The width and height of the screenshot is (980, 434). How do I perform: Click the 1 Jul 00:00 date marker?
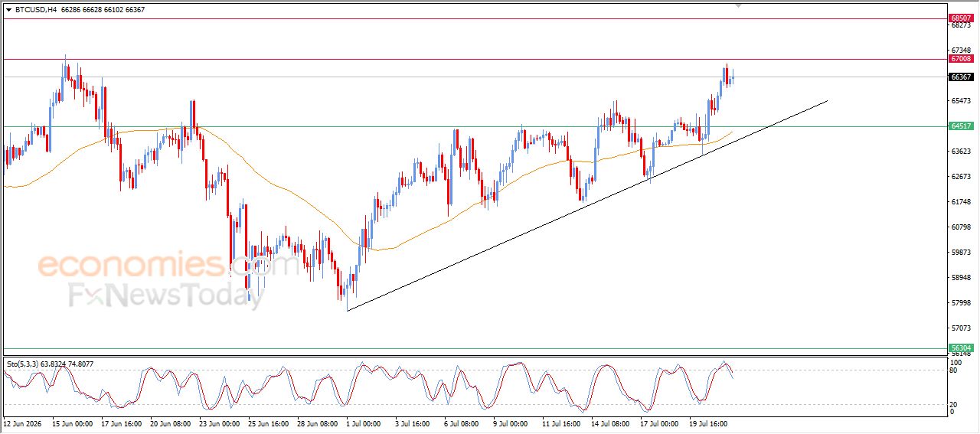[x=363, y=423]
